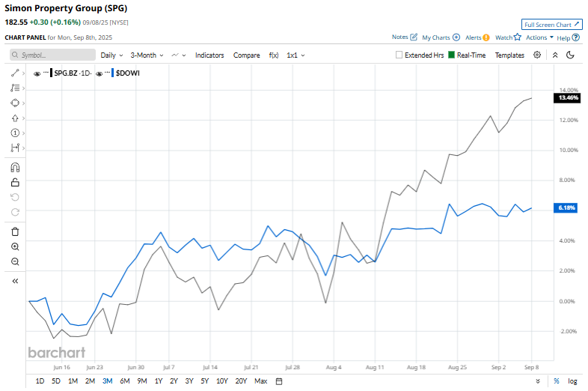Image resolution: width=588 pixels, height=391 pixels.
Task: Enable the Extended Hrs checkbox
Action: click(399, 55)
